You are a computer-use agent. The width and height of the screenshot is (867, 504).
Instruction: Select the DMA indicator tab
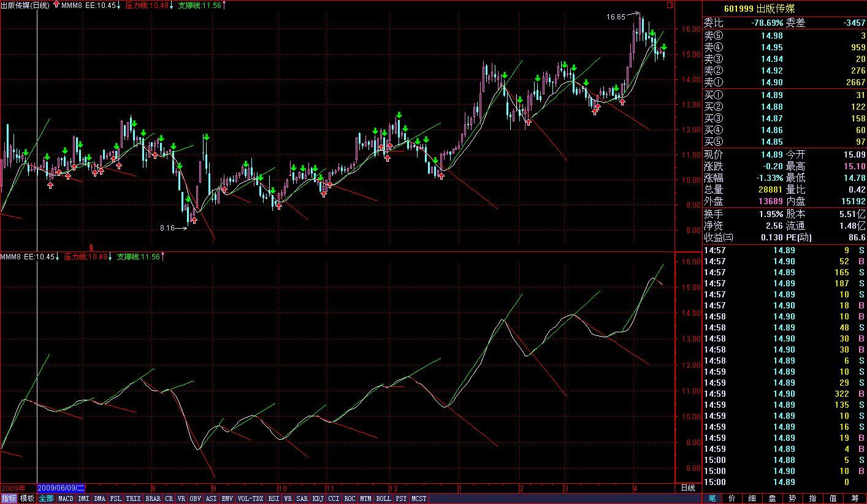coord(100,499)
